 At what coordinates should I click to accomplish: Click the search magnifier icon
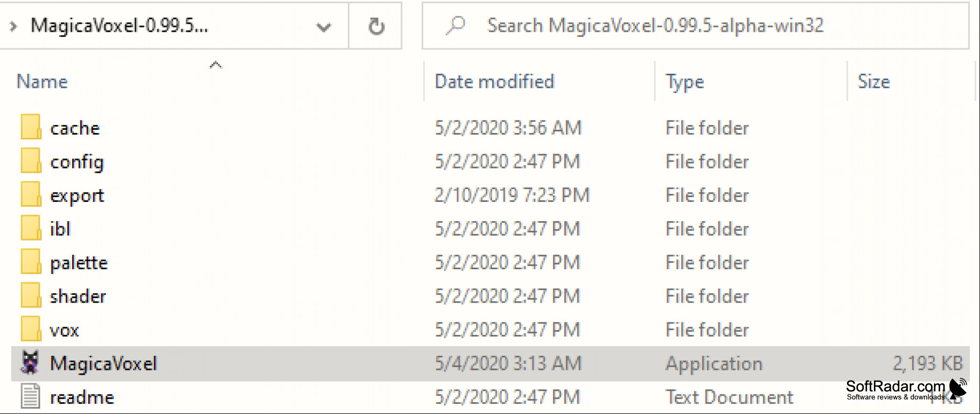click(x=456, y=25)
